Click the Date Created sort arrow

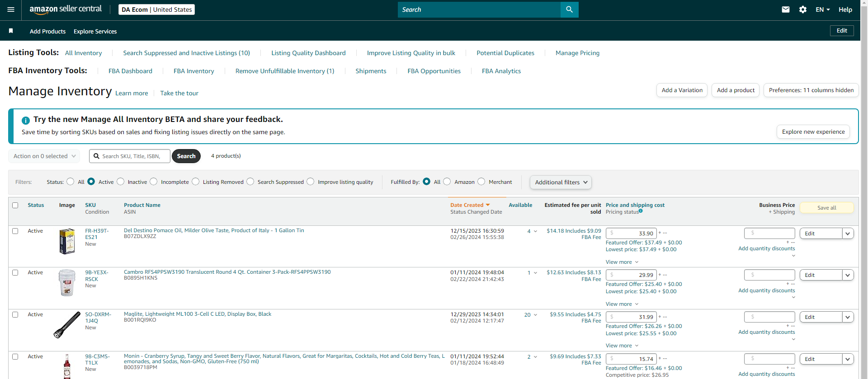click(488, 205)
